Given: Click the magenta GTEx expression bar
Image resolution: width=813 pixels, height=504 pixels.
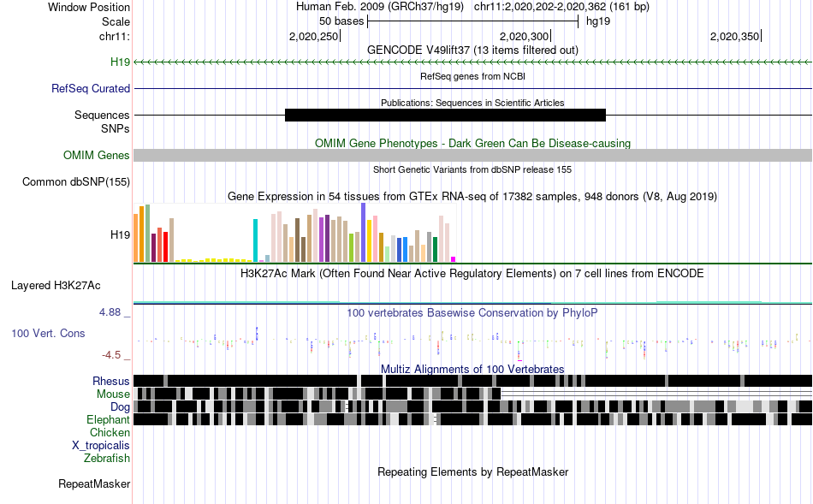Looking at the screenshot, I should tap(454, 259).
